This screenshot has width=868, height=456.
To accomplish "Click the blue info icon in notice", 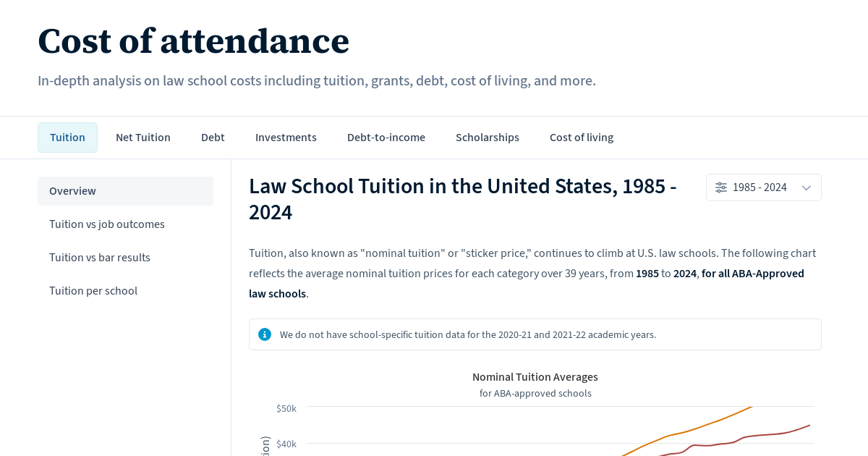I will coord(265,334).
